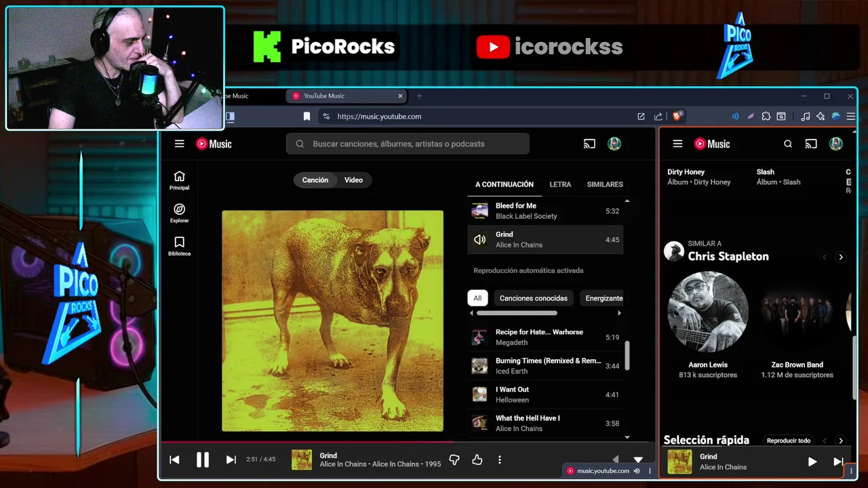Skip to next track in side panel mini player
Viewport: 868px width, 488px height.
pyautogui.click(x=837, y=462)
